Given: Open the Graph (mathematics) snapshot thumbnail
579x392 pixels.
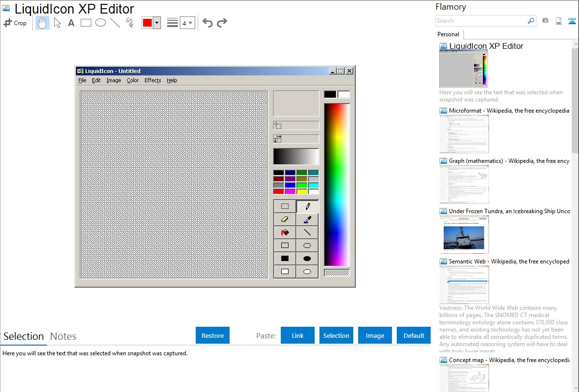Looking at the screenshot, I should coord(464,184).
